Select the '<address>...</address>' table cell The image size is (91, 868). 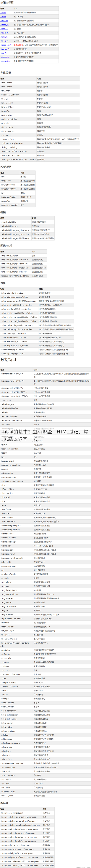tap(17, 420)
